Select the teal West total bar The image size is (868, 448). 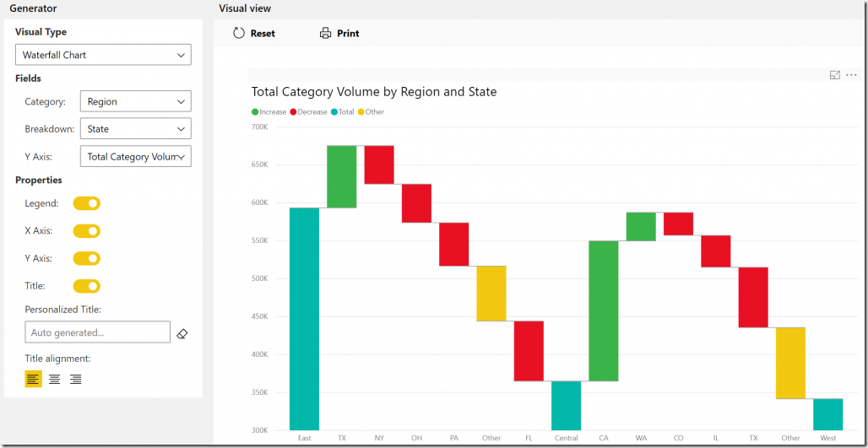pos(828,414)
